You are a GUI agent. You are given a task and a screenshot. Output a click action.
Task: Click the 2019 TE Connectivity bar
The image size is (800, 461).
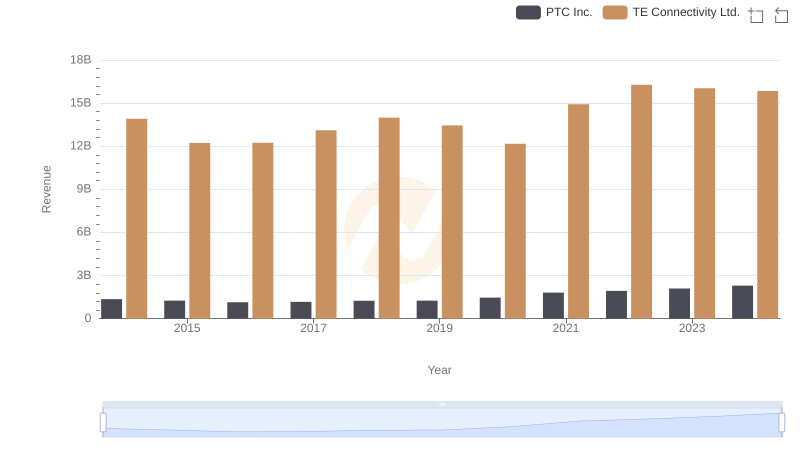point(452,222)
